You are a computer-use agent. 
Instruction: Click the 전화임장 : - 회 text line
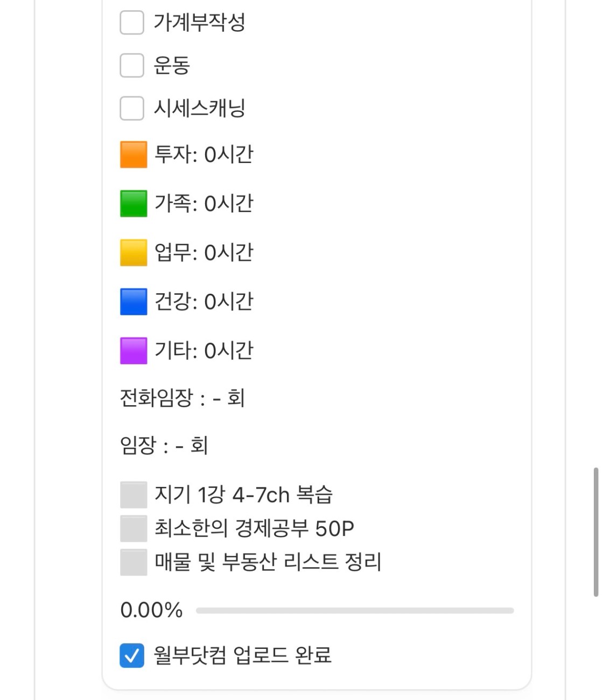183,398
